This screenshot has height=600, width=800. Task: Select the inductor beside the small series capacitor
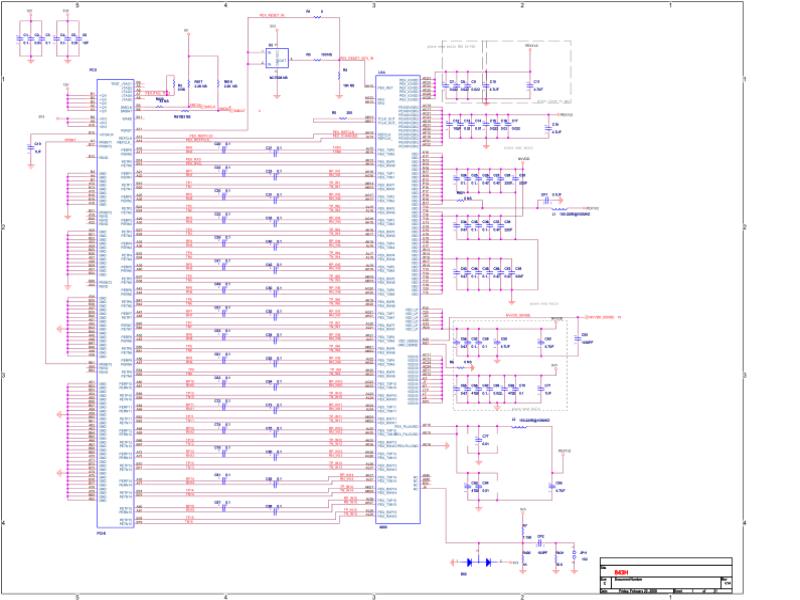click(x=560, y=209)
